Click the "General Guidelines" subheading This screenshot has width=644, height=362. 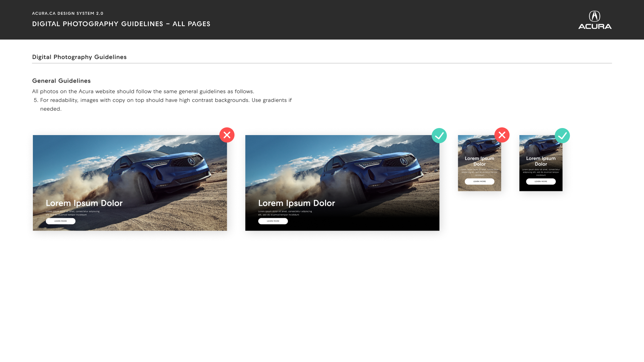[61, 81]
